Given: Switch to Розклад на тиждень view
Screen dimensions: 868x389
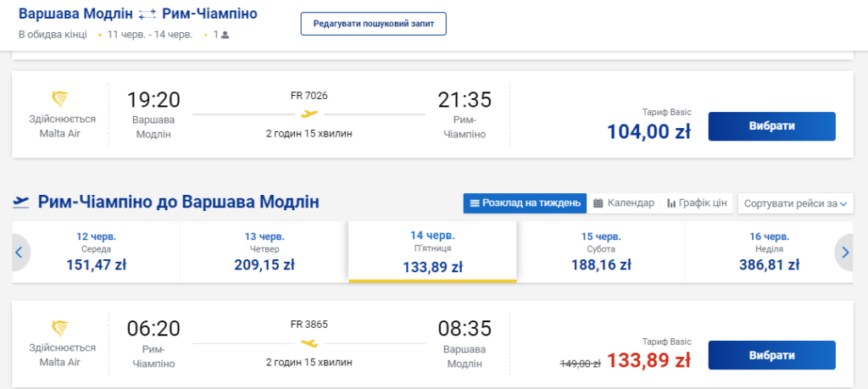Looking at the screenshot, I should [524, 203].
